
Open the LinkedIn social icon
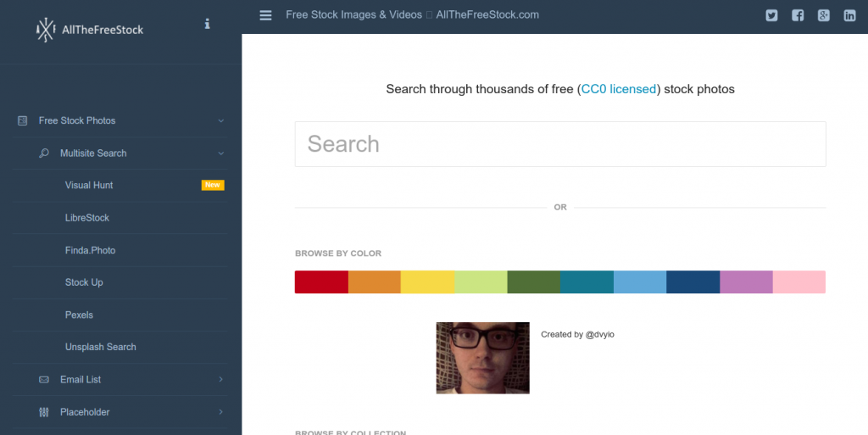pos(849,15)
